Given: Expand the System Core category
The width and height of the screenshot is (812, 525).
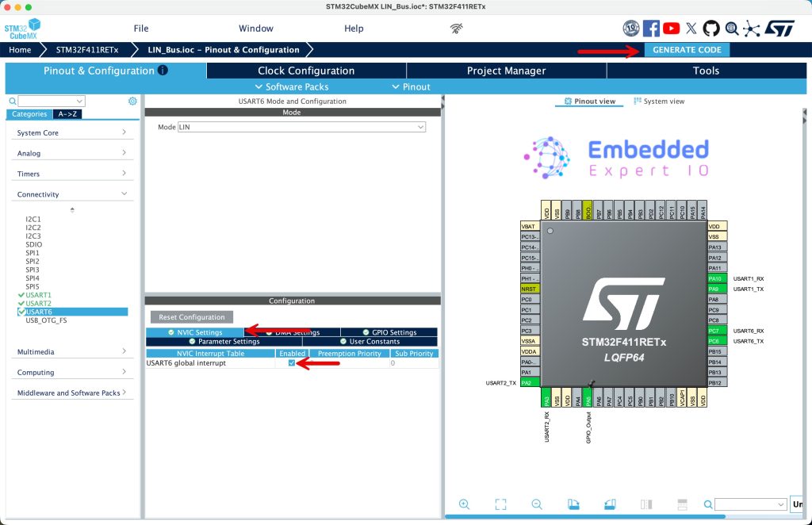Looking at the screenshot, I should point(72,132).
